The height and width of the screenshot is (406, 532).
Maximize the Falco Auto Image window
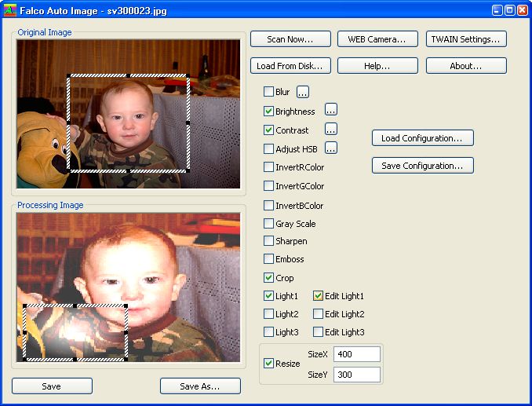click(509, 10)
